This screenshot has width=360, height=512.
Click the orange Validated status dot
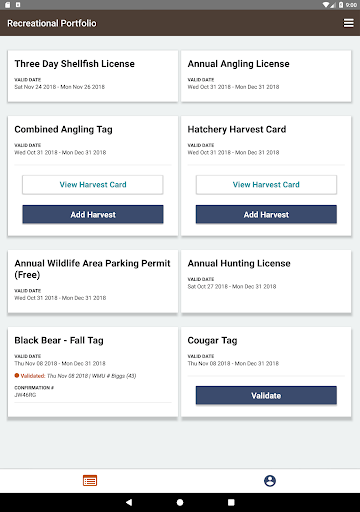point(17,376)
